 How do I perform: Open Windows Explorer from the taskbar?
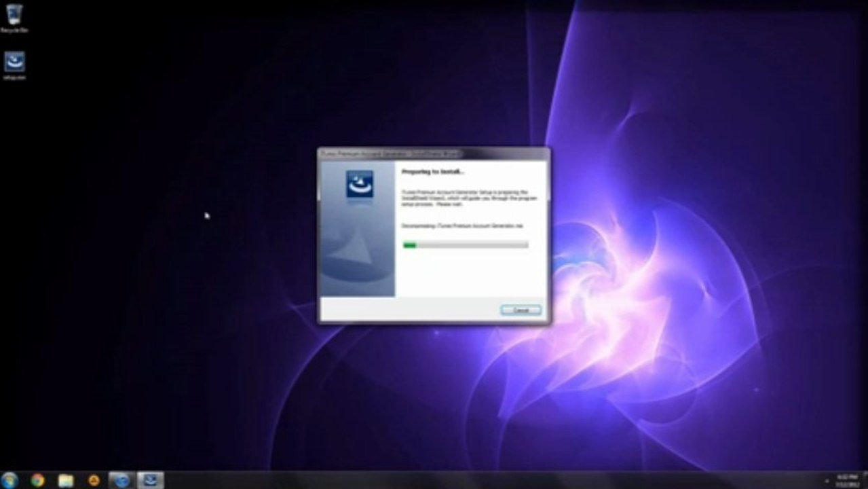tap(65, 480)
